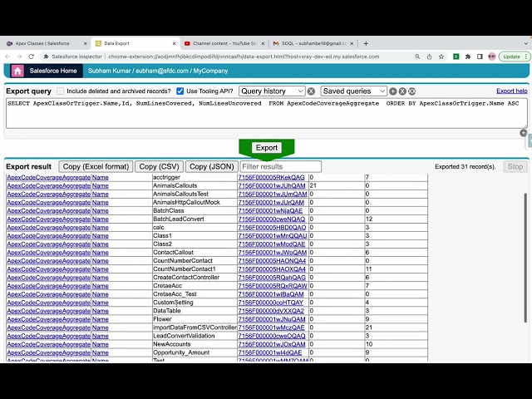The image size is (532, 399).
Task: Select the AnimalsHttpCalloutMock cell
Action: [x=195, y=202]
